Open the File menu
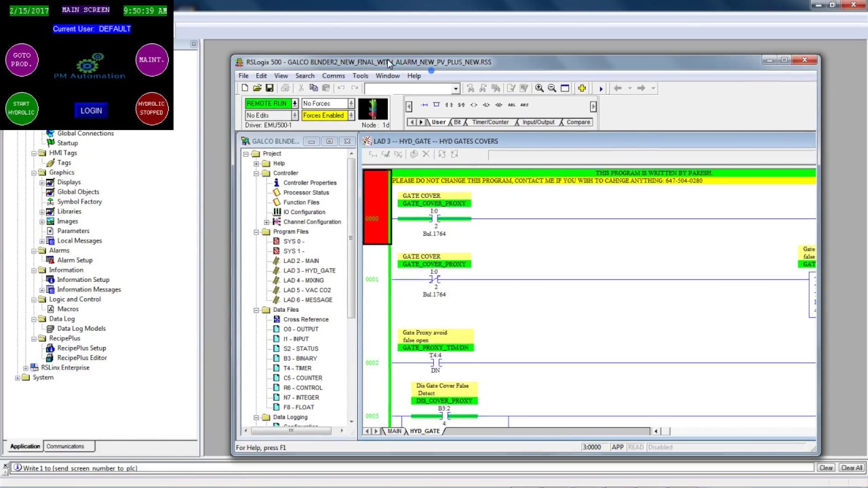This screenshot has width=868, height=488. coord(243,76)
